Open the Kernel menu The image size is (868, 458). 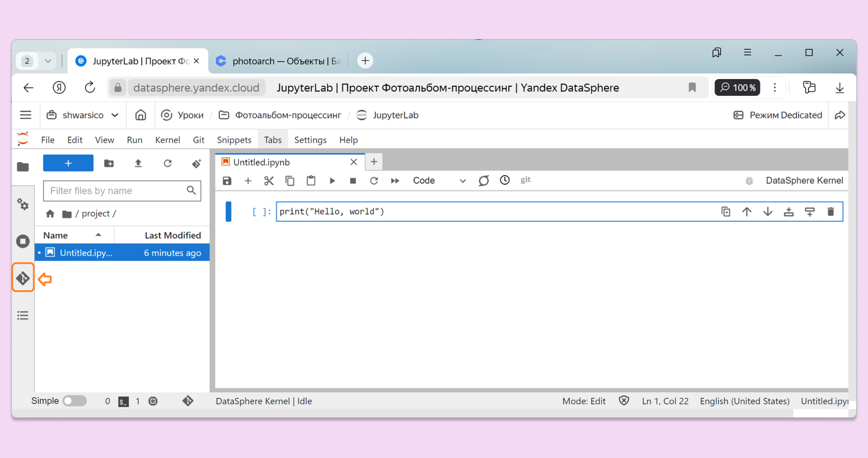pos(168,140)
